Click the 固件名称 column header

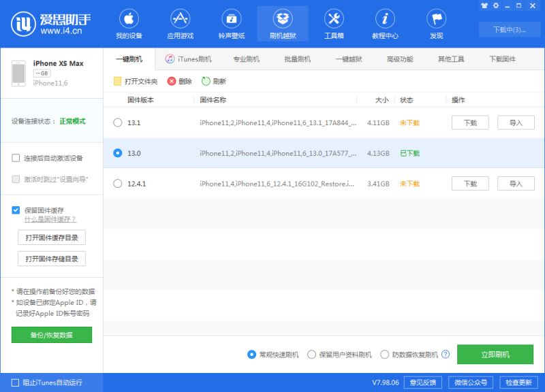213,100
